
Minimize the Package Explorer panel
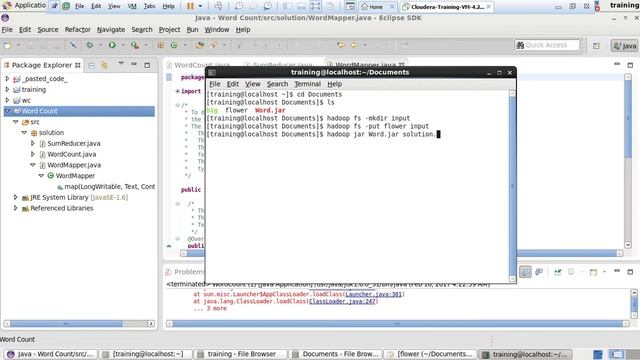pyautogui.click(x=134, y=64)
